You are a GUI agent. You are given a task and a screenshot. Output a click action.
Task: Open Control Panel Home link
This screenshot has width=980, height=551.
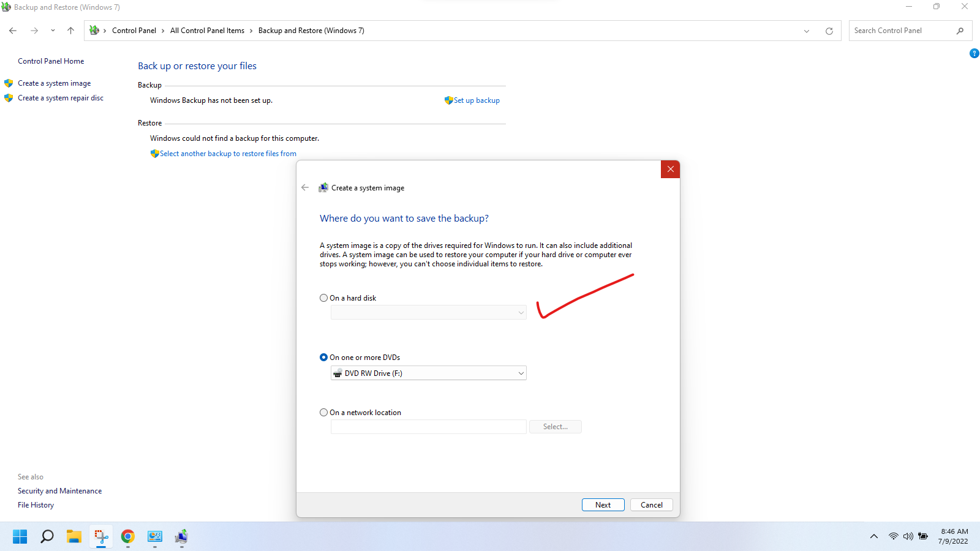tap(51, 61)
